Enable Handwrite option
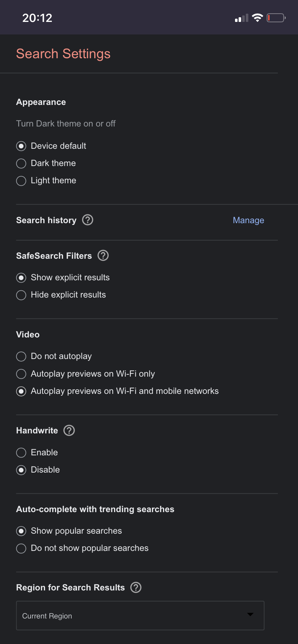 click(x=37, y=452)
